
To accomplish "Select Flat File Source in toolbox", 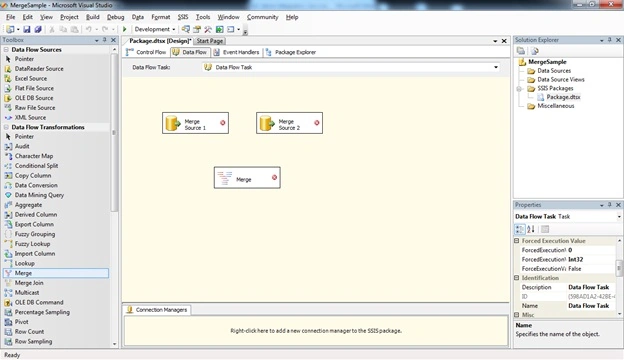I will click(x=34, y=88).
